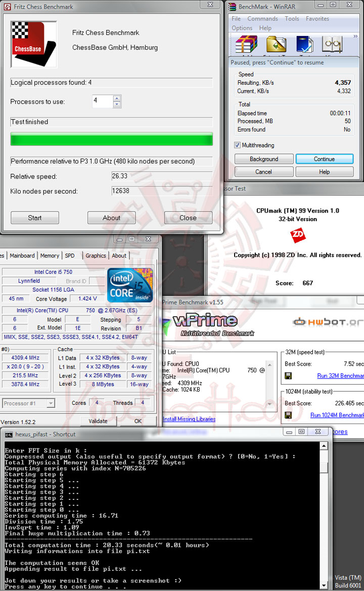Click the Cancel button in WinRAR

(x=264, y=172)
